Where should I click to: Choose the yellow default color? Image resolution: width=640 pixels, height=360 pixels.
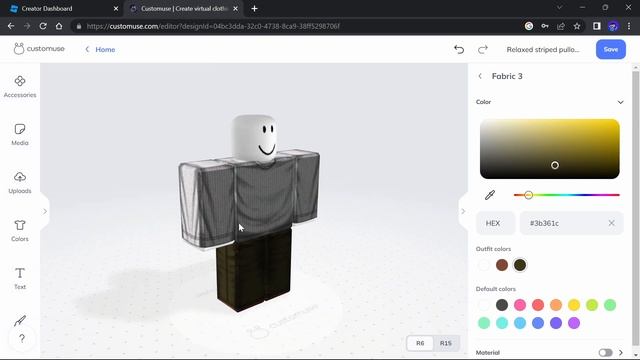pyautogui.click(x=574, y=305)
